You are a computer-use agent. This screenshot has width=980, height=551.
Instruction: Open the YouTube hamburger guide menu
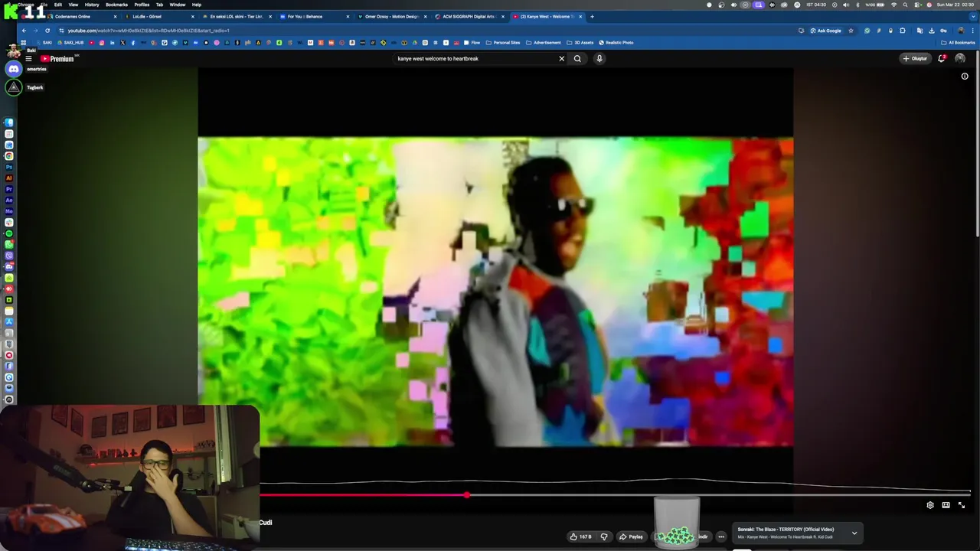tap(28, 58)
